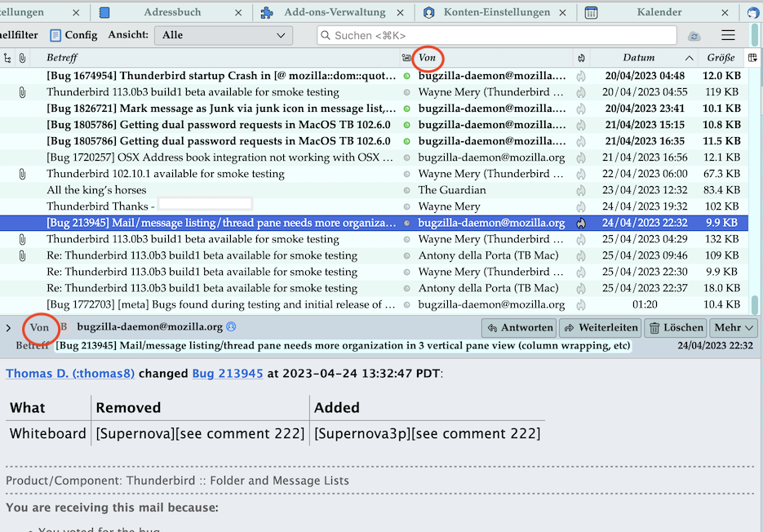Screen dimensions: 763x532
Task: Open the column picker in list header
Action: click(x=752, y=58)
